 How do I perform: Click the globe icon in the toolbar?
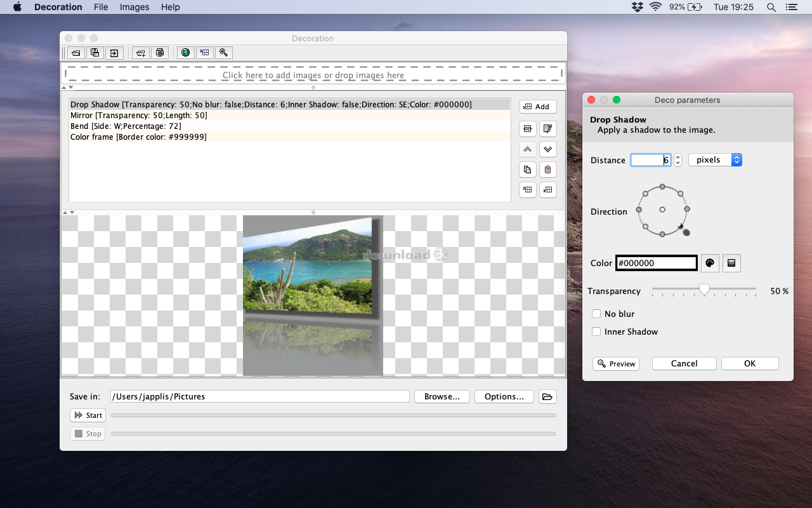[186, 53]
